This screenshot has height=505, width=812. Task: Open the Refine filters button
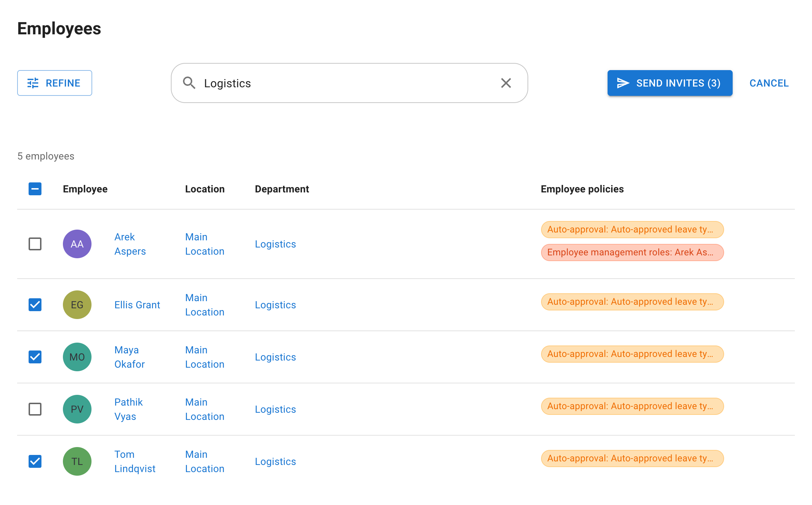pos(55,83)
